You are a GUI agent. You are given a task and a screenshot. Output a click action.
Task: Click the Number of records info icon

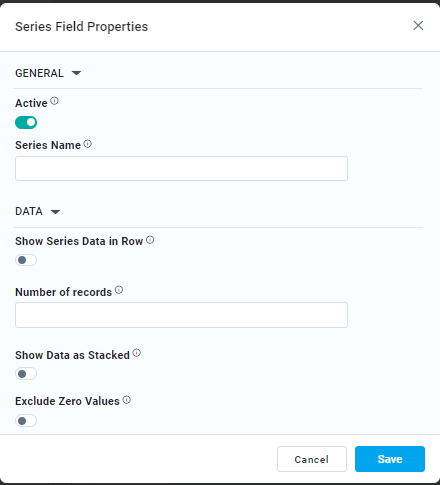[x=119, y=290]
